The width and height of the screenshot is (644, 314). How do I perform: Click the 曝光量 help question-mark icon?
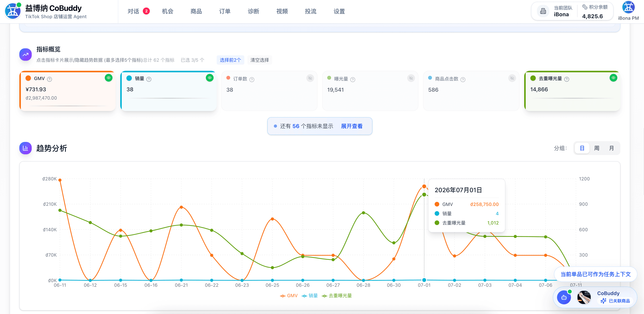[353, 79]
